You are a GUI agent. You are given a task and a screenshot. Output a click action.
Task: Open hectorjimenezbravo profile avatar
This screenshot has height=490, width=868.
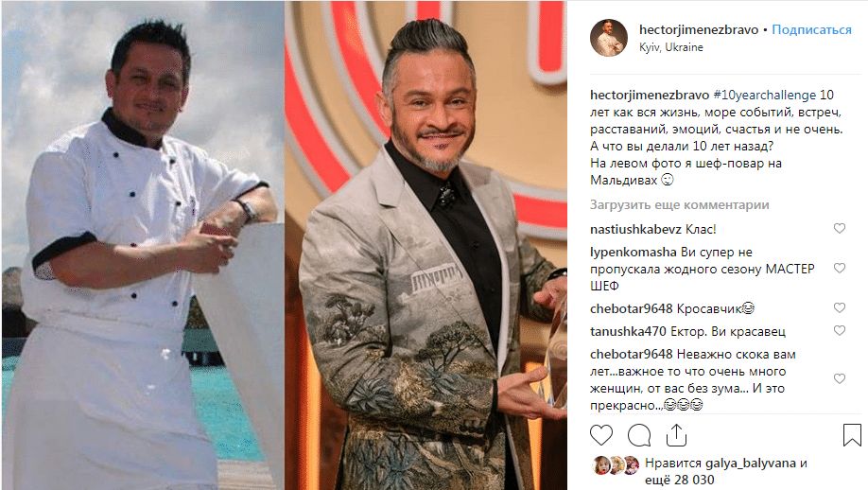(608, 38)
